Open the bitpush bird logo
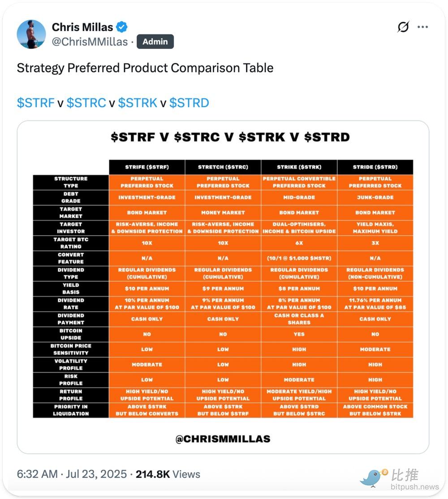This screenshot has height=499, width=448. pos(373,478)
